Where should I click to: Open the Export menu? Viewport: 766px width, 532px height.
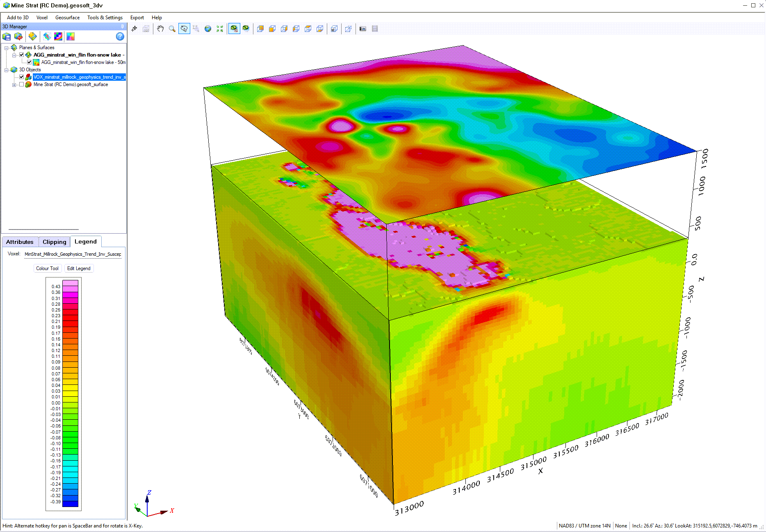pos(137,18)
